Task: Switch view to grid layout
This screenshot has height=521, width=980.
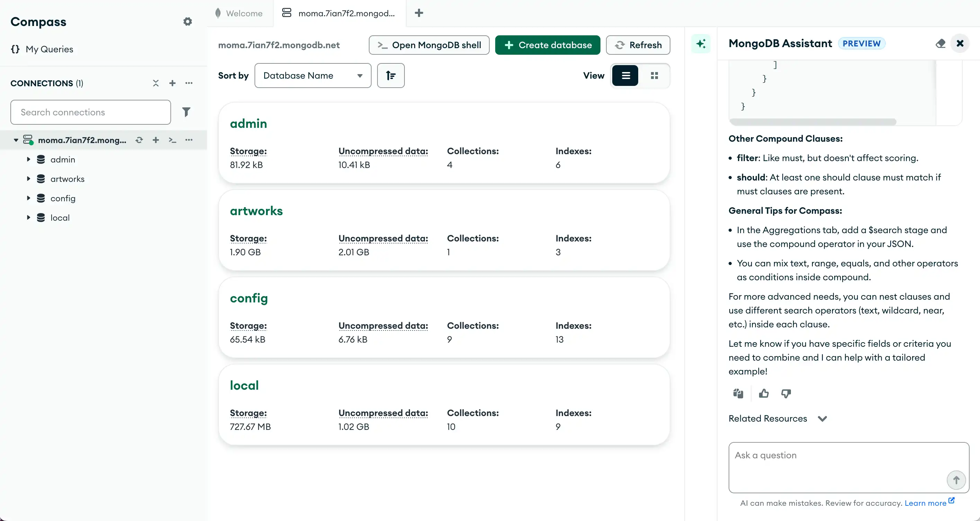Action: click(x=655, y=76)
